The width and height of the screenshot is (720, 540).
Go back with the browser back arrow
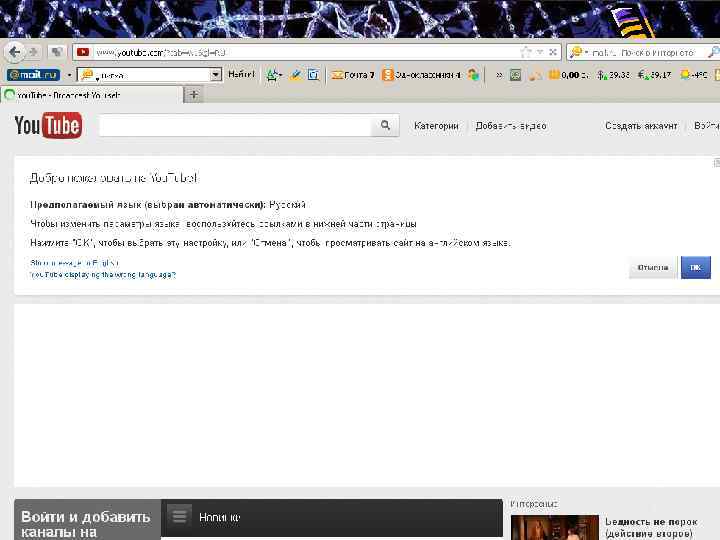click(14, 52)
